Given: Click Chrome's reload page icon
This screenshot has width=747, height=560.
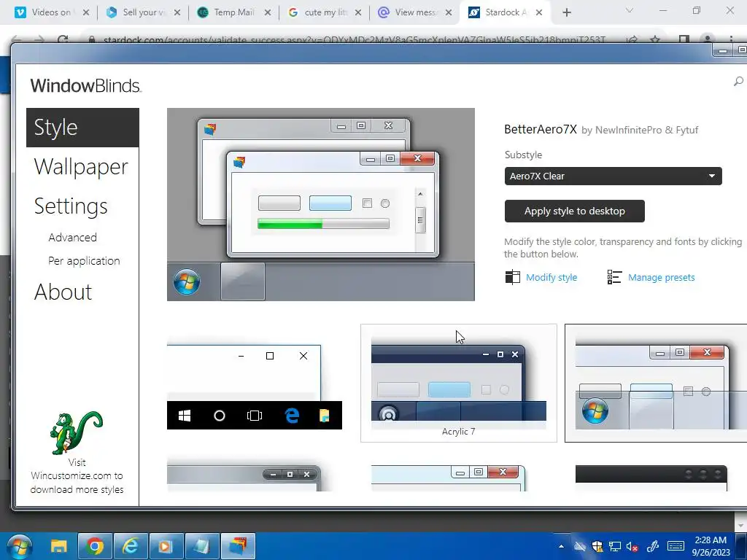Looking at the screenshot, I should tap(63, 40).
